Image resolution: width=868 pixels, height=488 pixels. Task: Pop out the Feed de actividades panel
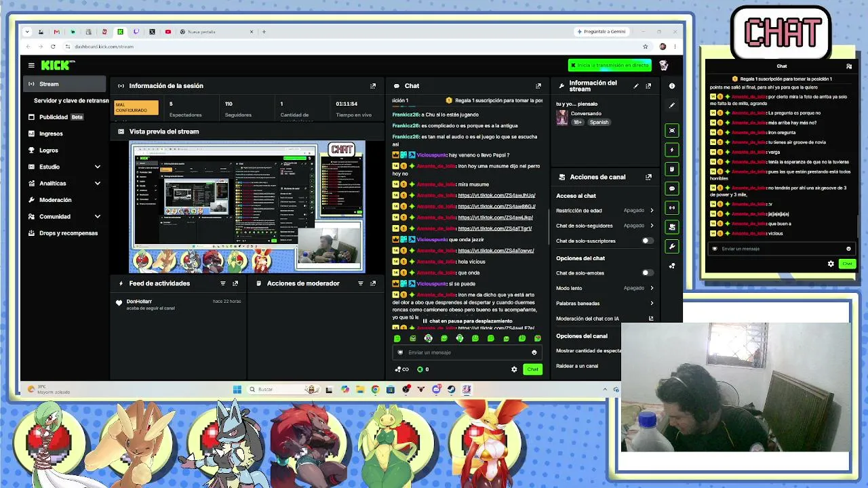[x=235, y=283]
